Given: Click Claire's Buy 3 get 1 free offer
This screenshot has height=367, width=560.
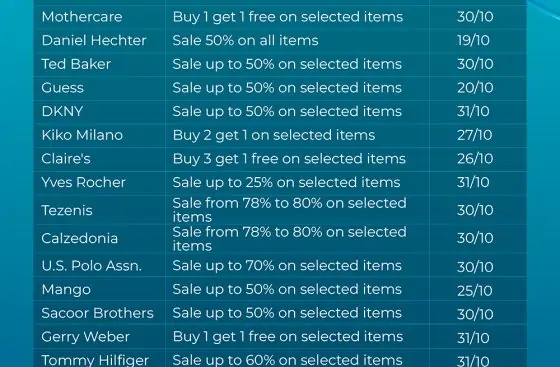Looking at the screenshot, I should click(x=289, y=159).
